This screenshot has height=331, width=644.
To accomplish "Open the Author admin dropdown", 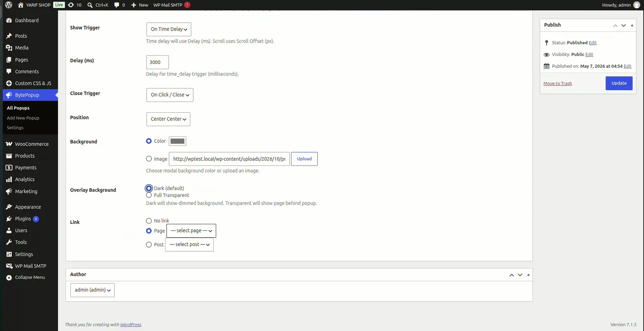I will point(93,290).
